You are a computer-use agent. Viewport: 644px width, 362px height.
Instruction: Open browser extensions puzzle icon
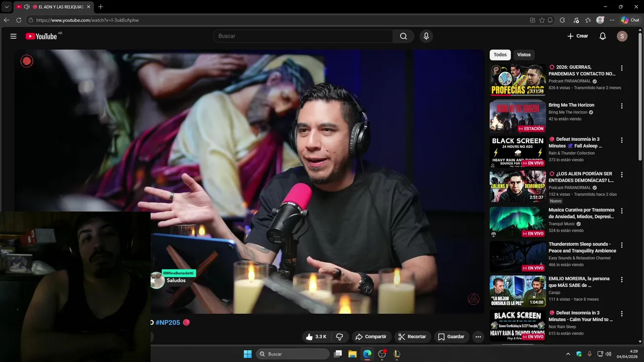[x=562, y=20]
